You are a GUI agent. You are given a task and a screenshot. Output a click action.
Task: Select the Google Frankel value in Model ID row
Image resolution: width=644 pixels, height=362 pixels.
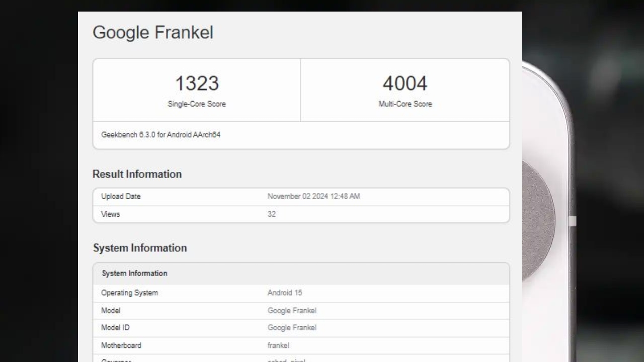pyautogui.click(x=292, y=328)
